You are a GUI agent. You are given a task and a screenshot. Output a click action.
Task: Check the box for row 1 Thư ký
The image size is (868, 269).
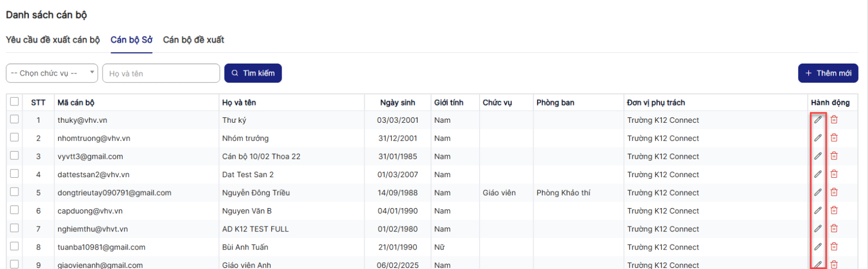coord(15,120)
